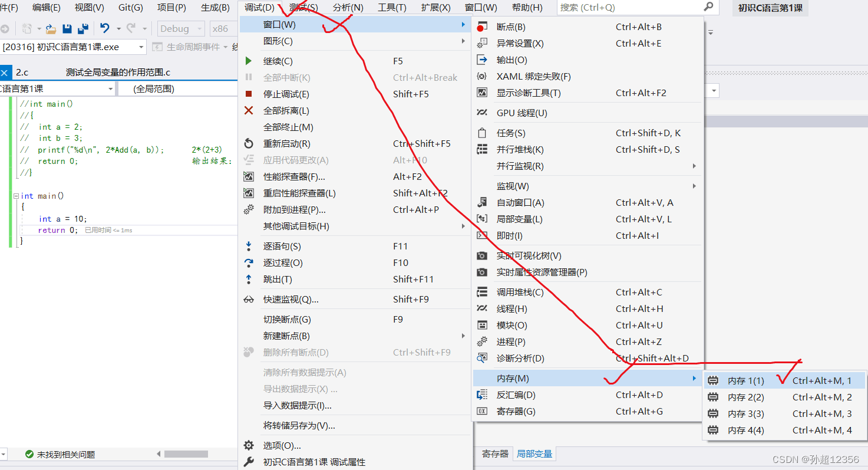
Task: Click the Step Into (逐语句) arrow icon
Action: click(249, 246)
